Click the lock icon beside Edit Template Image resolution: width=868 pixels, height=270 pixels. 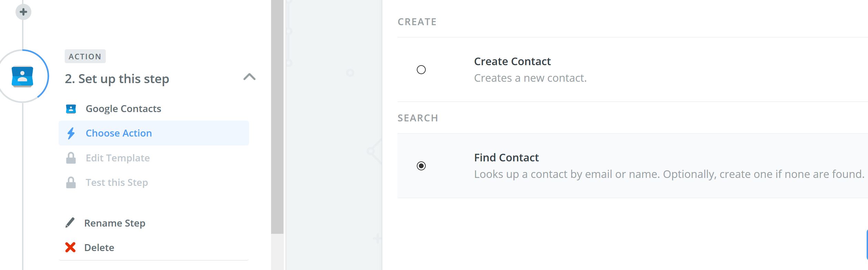[71, 158]
